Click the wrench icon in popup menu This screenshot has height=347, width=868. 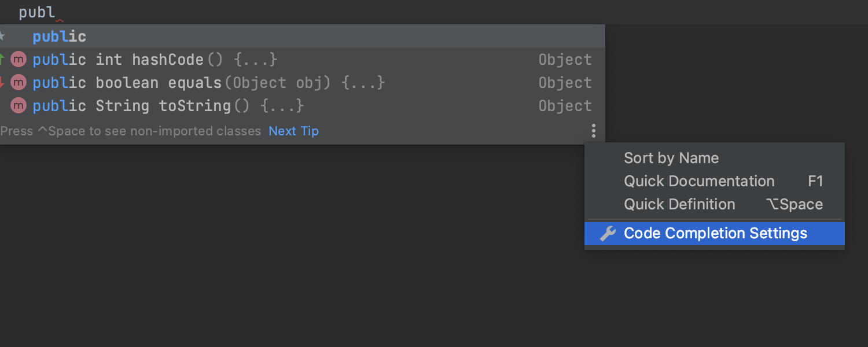[x=608, y=234]
